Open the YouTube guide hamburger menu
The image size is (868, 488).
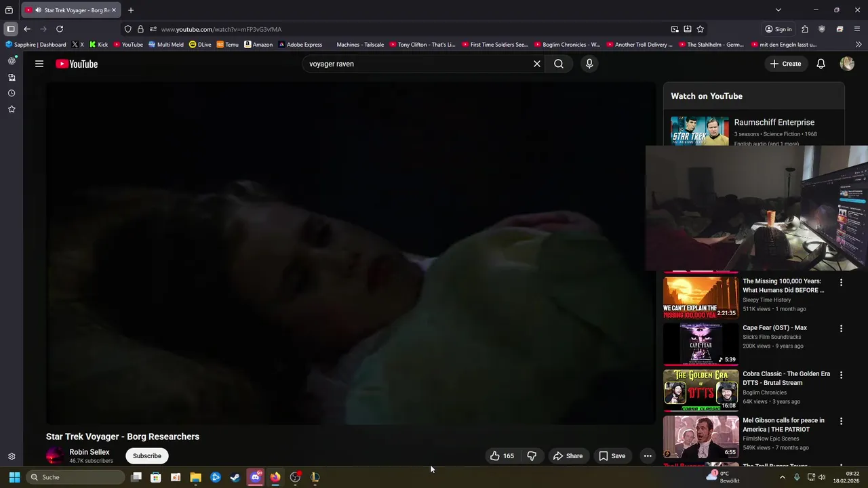coord(39,64)
